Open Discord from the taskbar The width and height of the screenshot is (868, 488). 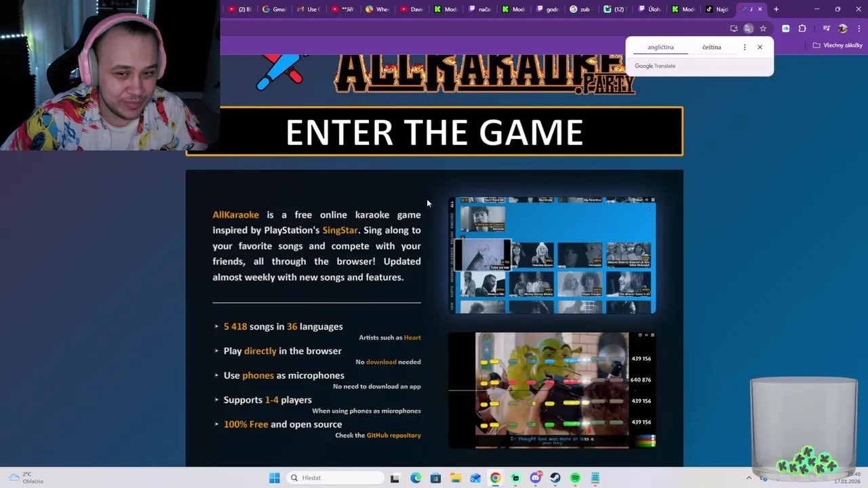pyautogui.click(x=535, y=478)
